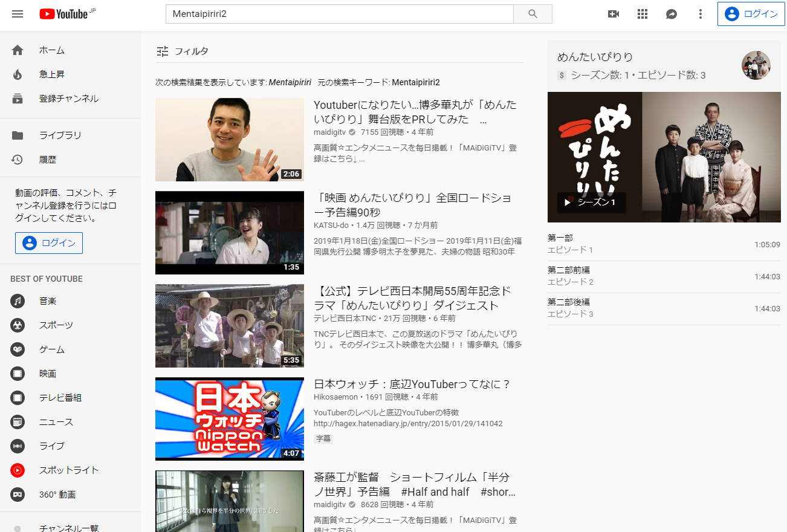This screenshot has width=787, height=532.
Task: Open the ライブ broadcast icon
Action: 18,446
